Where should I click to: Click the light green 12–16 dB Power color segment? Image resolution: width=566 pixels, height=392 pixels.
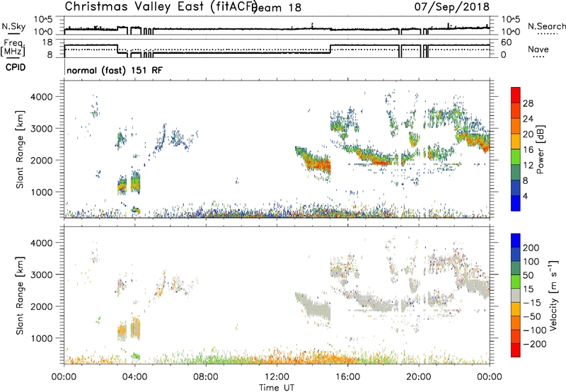click(x=516, y=156)
